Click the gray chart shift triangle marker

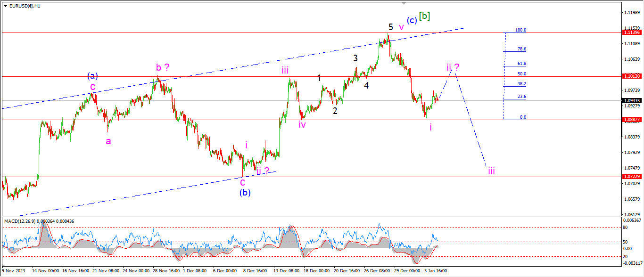404,3
